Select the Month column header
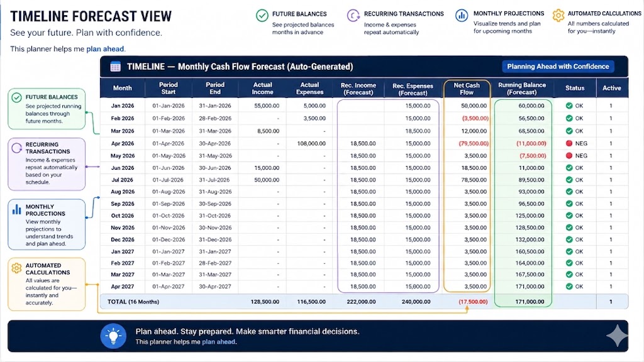This screenshot has width=644, height=362. coord(123,88)
